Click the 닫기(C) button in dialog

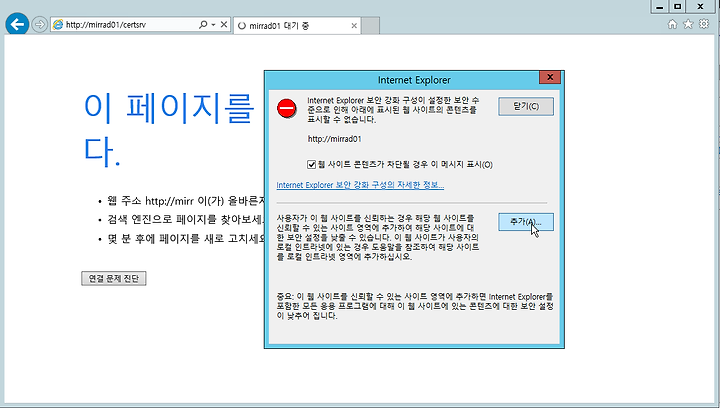point(526,106)
